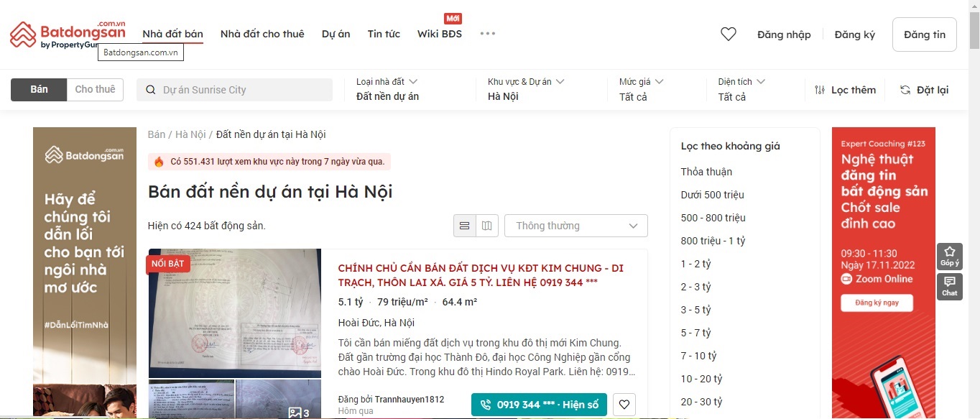Open Nhà đất cho thuê menu

[x=262, y=34]
